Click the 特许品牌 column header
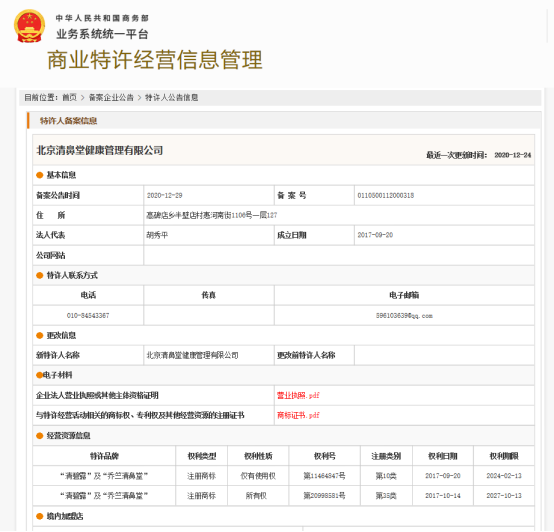554x532 pixels. click(x=104, y=456)
